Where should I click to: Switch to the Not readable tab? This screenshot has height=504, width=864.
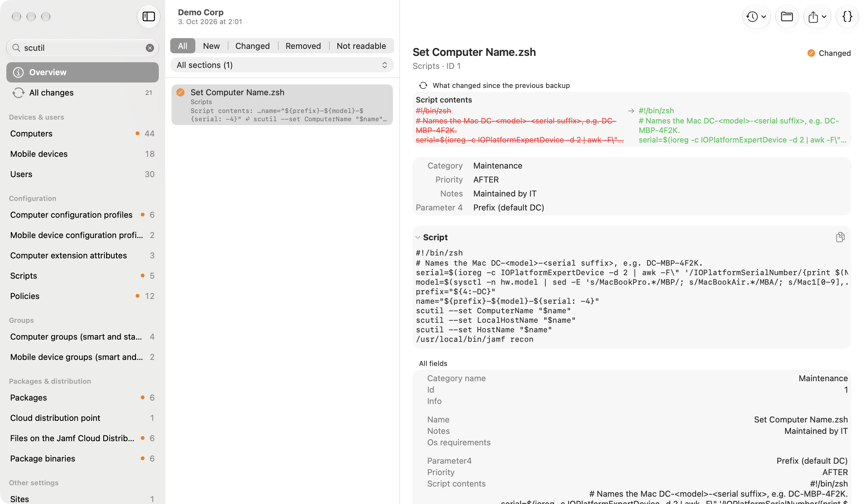pyautogui.click(x=361, y=46)
